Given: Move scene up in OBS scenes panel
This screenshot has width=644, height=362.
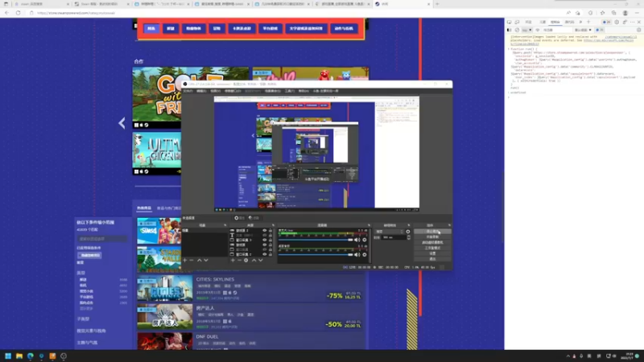Looking at the screenshot, I should click(199, 260).
